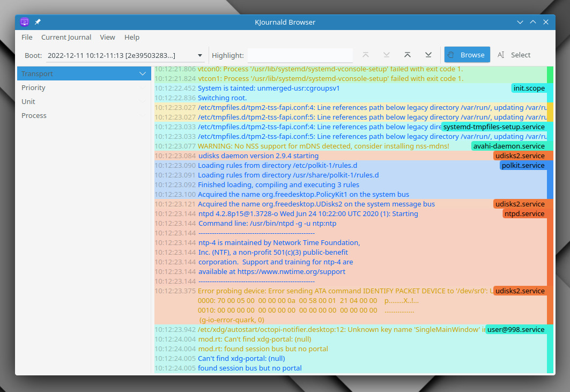
Task: Click udisks2.service label on Error probing line
Action: coord(520,291)
